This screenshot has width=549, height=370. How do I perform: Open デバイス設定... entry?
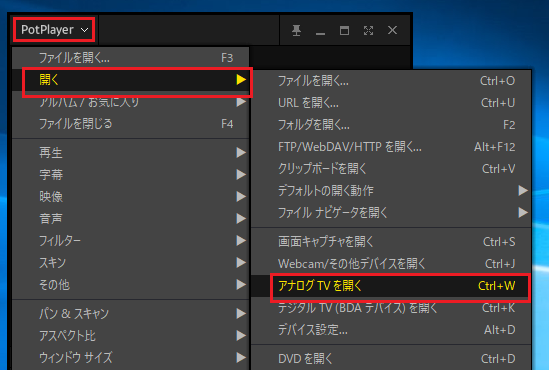pyautogui.click(x=391, y=330)
